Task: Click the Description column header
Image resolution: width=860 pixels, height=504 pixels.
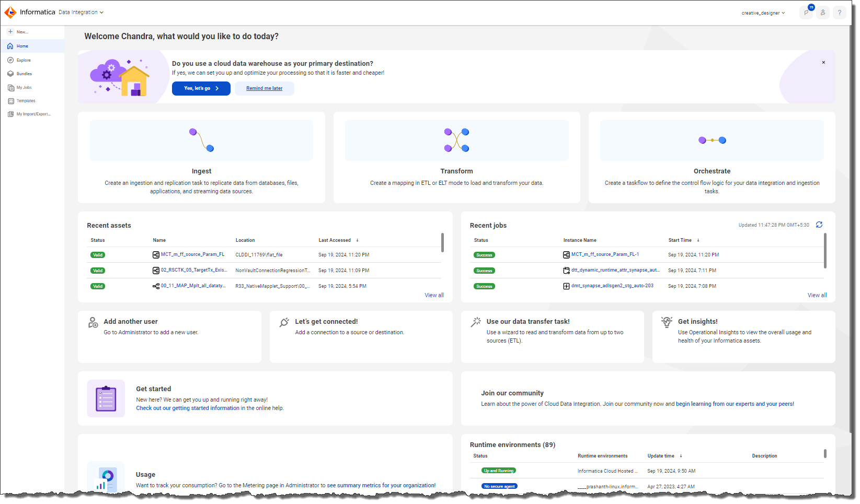Action: pos(764,456)
